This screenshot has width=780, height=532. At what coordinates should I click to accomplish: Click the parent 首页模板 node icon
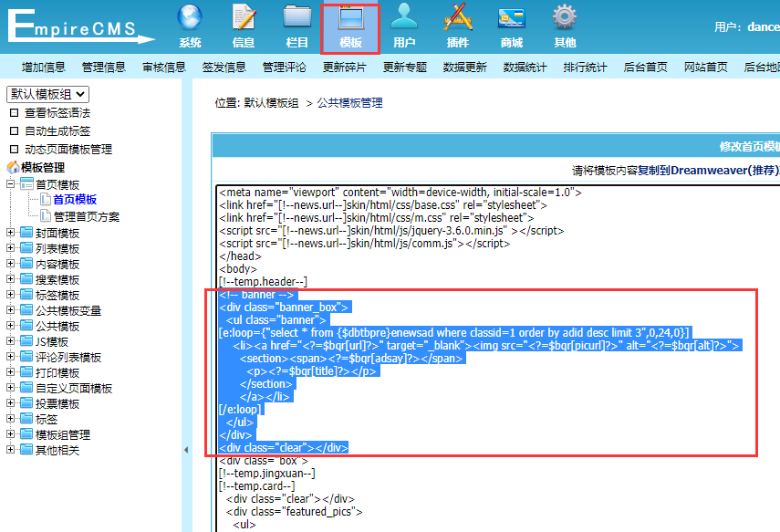pyautogui.click(x=26, y=184)
